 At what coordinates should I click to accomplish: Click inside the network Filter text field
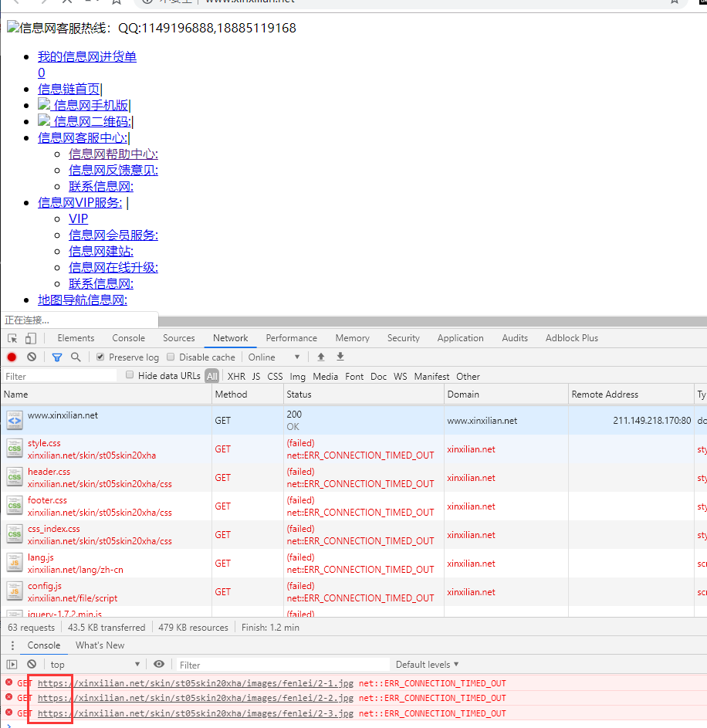point(60,377)
